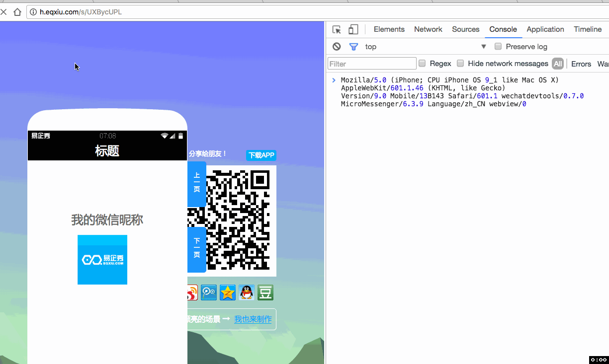Share via the QZone star icon

228,293
